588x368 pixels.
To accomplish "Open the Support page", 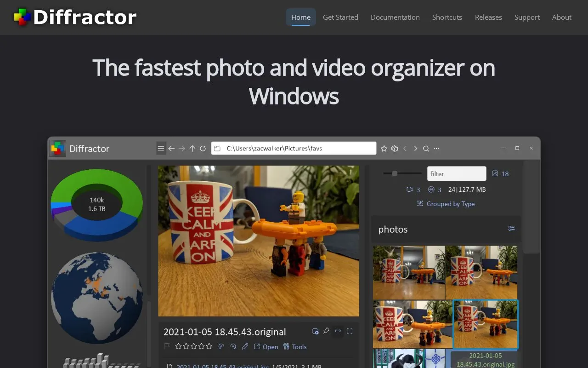I will point(527,17).
